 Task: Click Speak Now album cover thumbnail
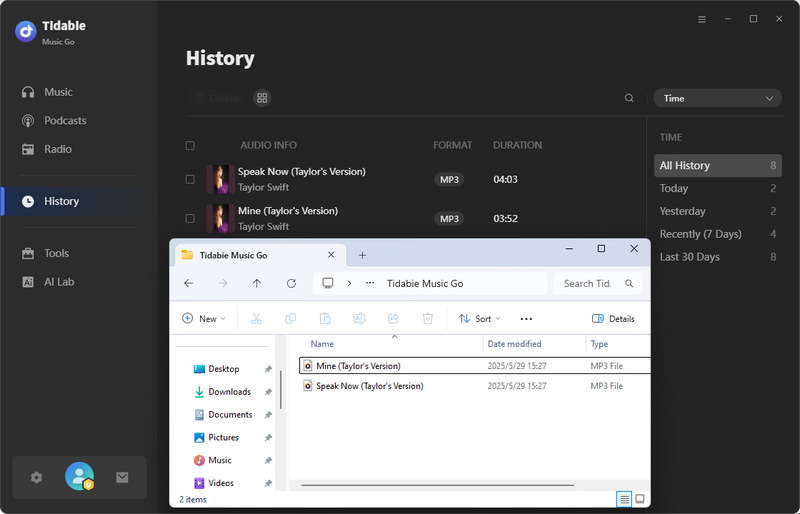(x=220, y=180)
